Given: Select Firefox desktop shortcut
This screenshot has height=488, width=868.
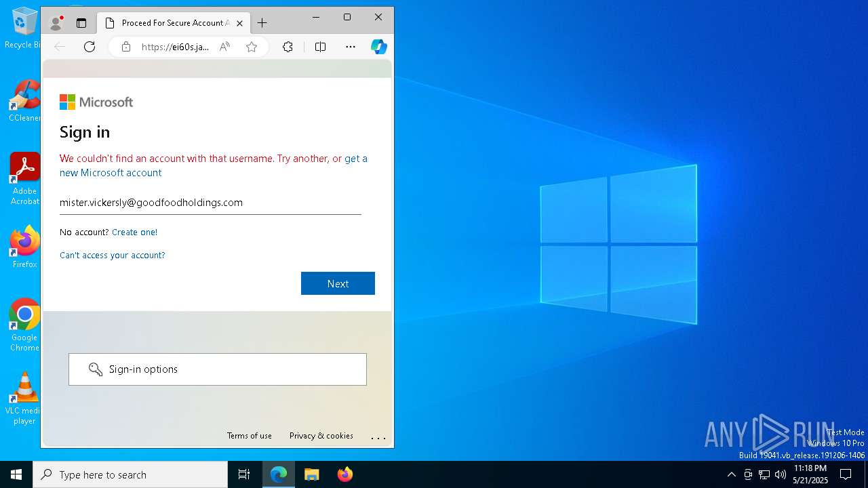Looking at the screenshot, I should [x=24, y=247].
